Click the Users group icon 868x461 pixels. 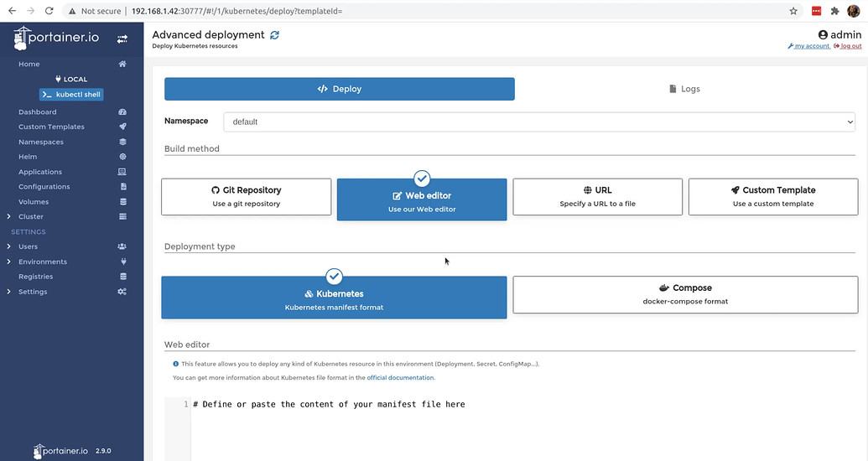click(x=122, y=246)
